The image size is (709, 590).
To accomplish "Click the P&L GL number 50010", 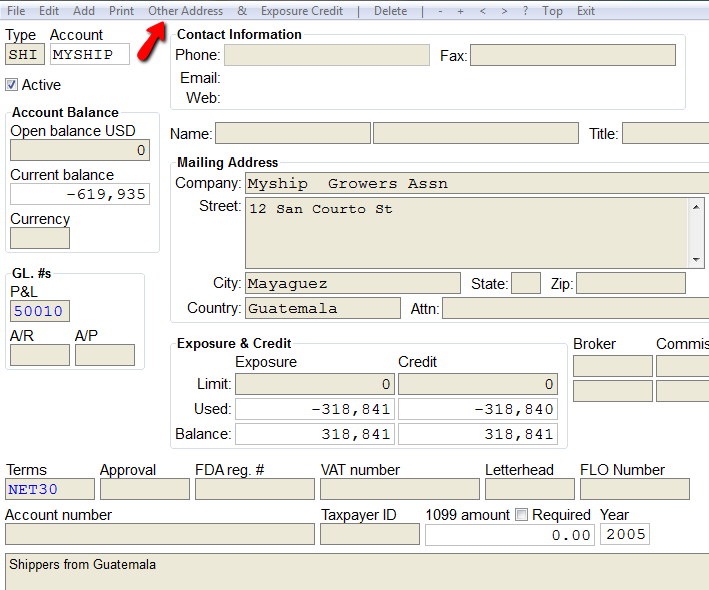I will [x=40, y=311].
